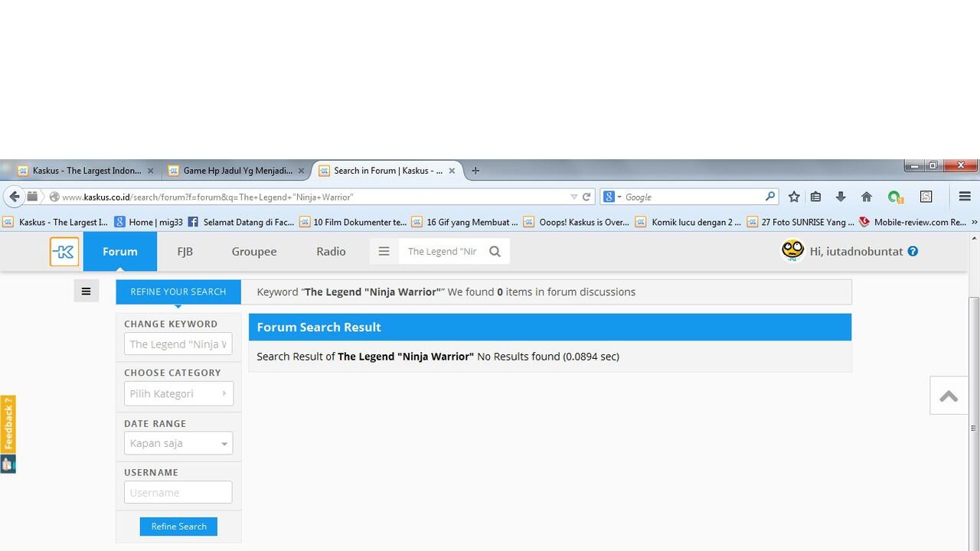Open the Radio navigation item

(331, 251)
